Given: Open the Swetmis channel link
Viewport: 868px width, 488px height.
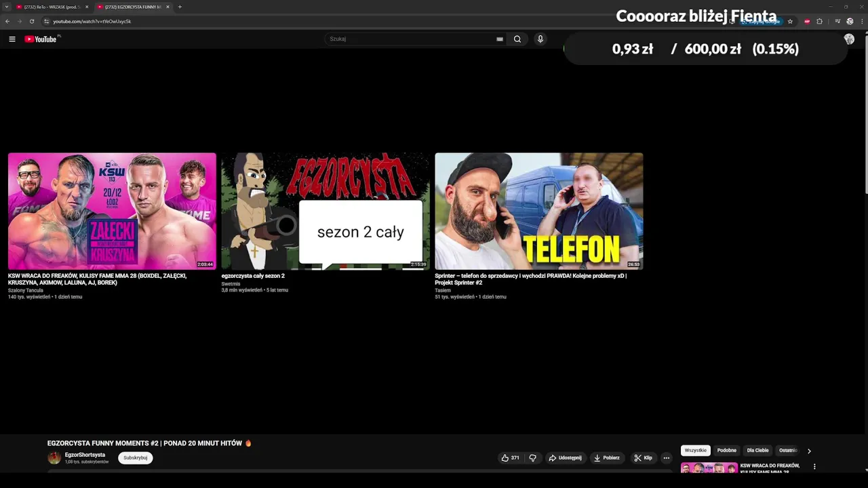Looking at the screenshot, I should [x=231, y=283].
